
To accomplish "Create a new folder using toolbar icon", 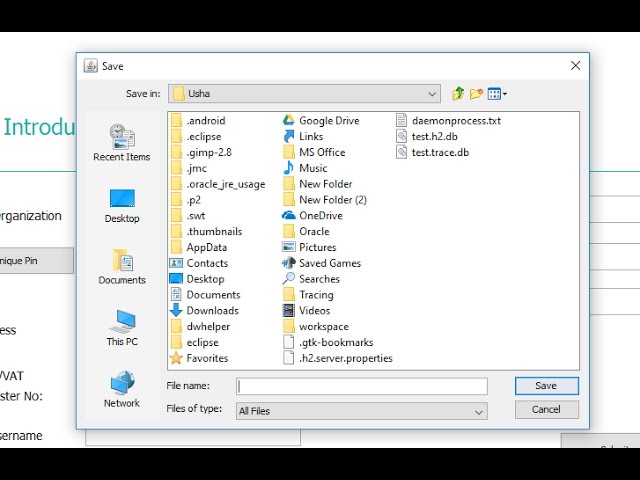I will tap(476, 94).
